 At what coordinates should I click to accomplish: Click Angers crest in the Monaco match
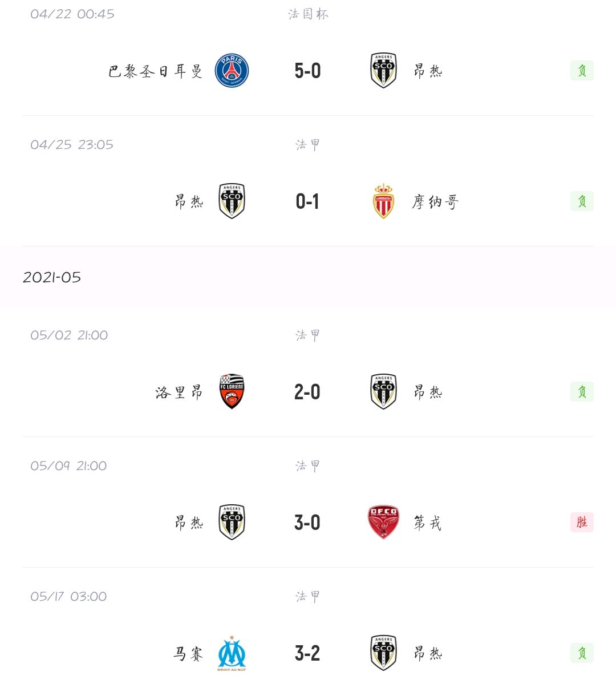[x=232, y=201]
